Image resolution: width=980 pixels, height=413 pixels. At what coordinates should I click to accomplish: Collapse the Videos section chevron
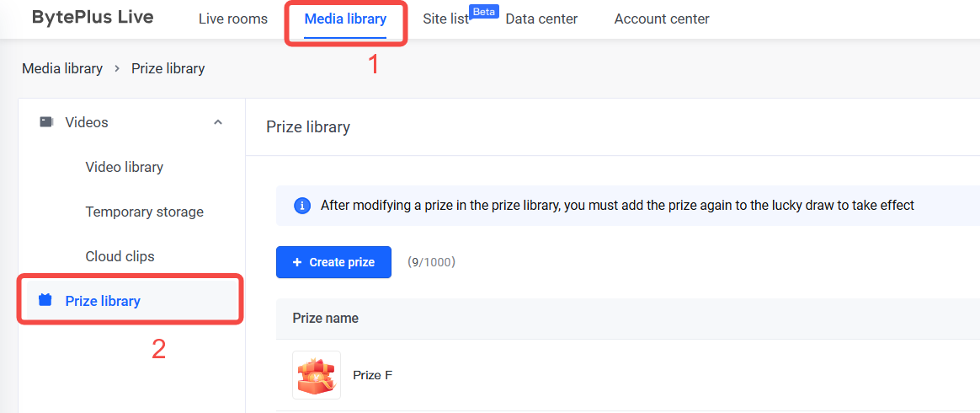(218, 122)
